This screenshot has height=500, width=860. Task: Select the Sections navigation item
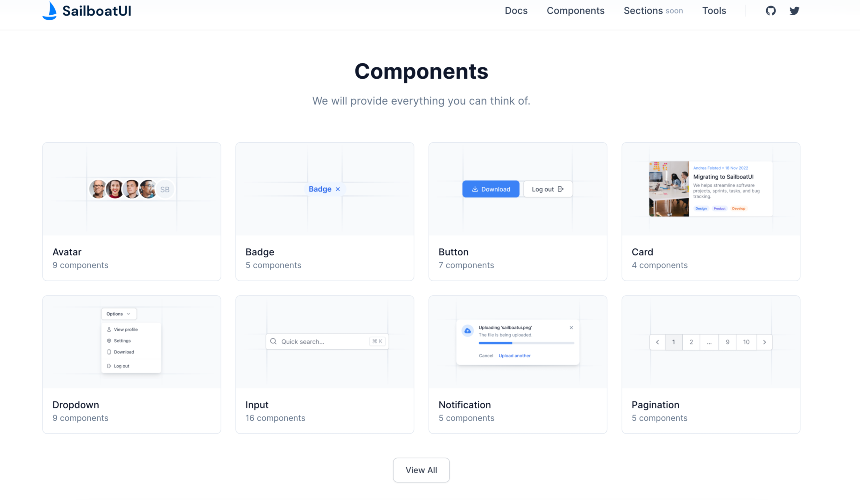coord(643,10)
